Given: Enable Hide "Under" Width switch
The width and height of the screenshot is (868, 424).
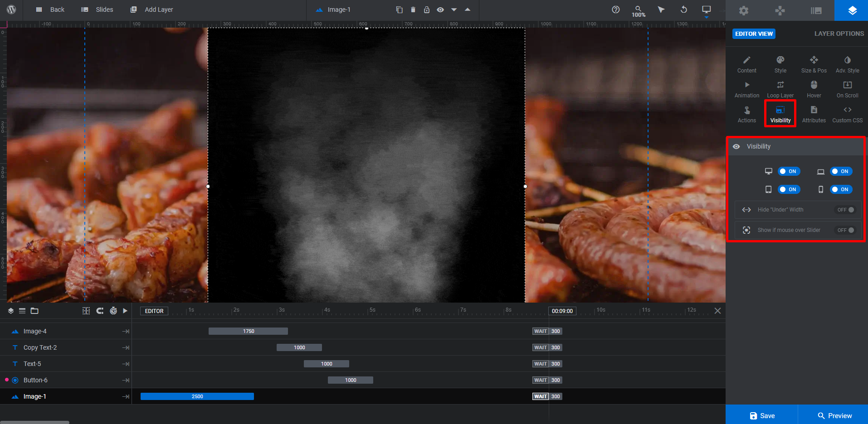Looking at the screenshot, I should [x=846, y=210].
